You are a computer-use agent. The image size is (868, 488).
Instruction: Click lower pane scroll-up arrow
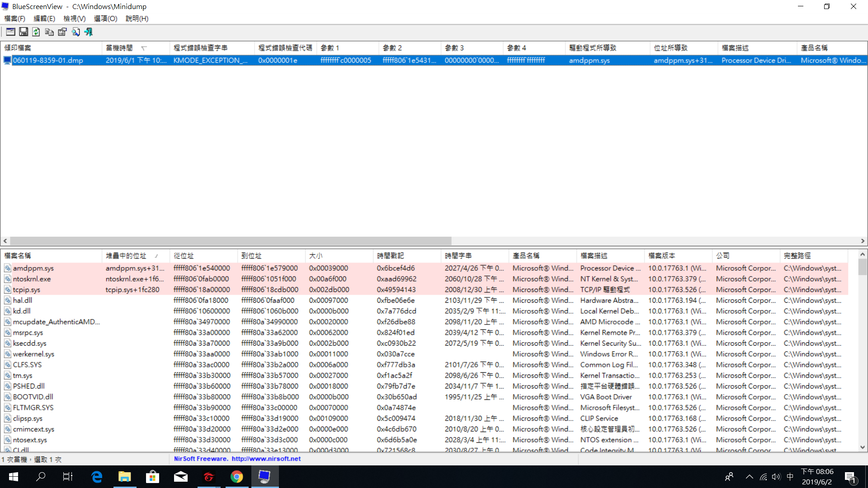(x=863, y=254)
